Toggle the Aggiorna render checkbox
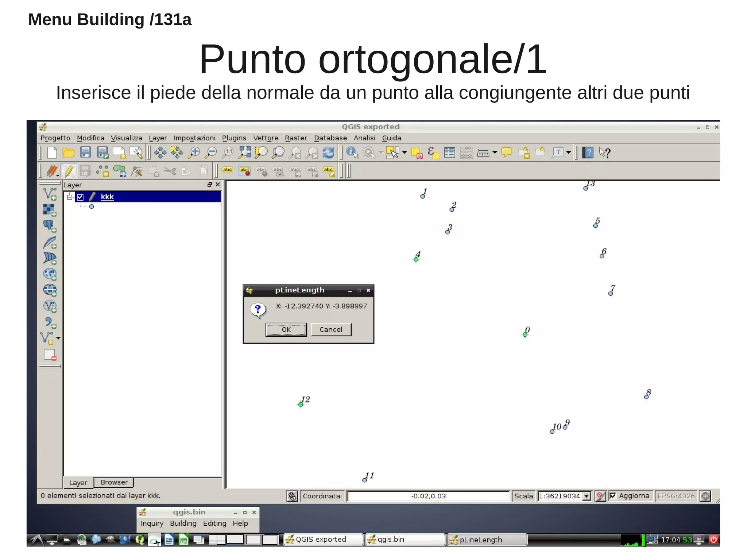Screen dimensions: 747x560 coord(613,496)
